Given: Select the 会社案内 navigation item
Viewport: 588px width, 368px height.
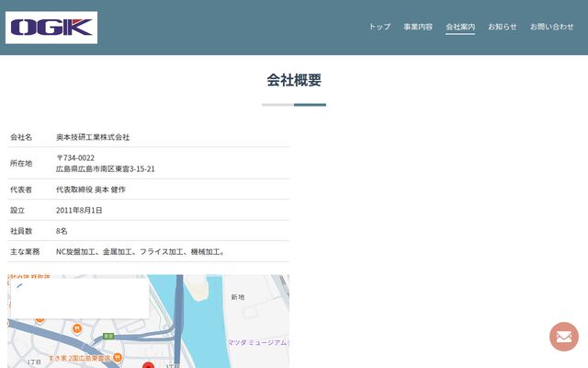Looking at the screenshot, I should click(x=460, y=27).
